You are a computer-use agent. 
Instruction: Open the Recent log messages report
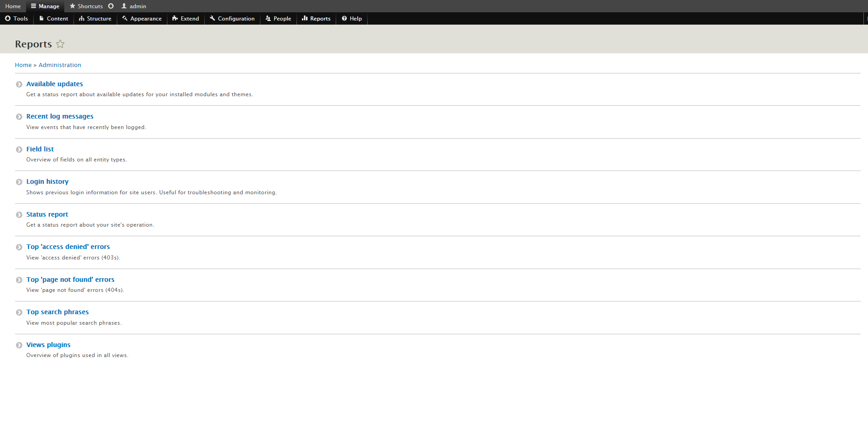point(60,116)
